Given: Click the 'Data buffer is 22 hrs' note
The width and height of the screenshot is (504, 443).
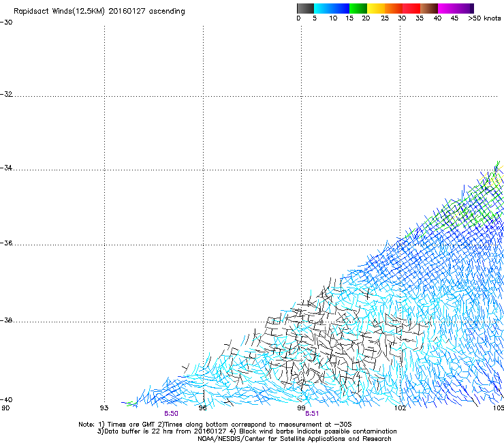Looking at the screenshot, I should (247, 431).
